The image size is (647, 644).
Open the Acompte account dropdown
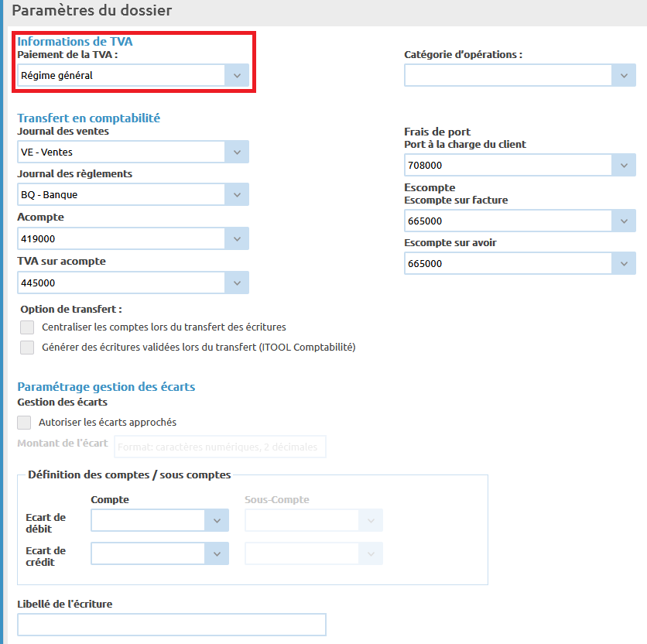click(x=237, y=238)
